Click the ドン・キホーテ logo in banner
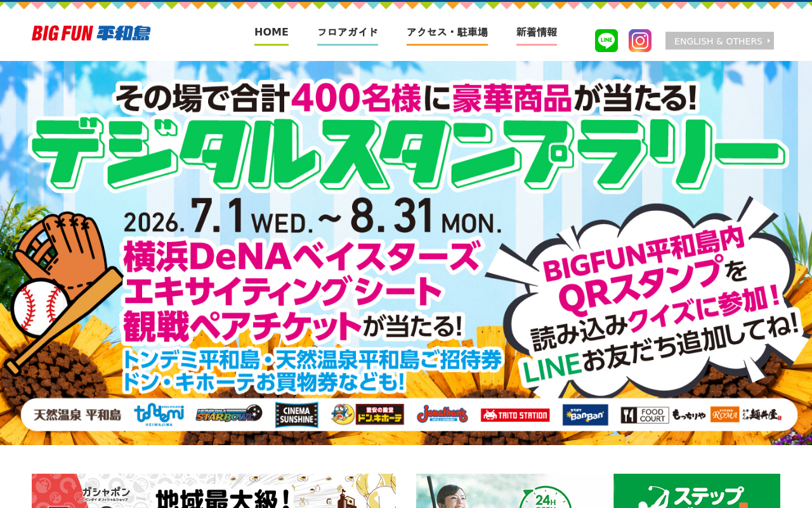 click(367, 415)
